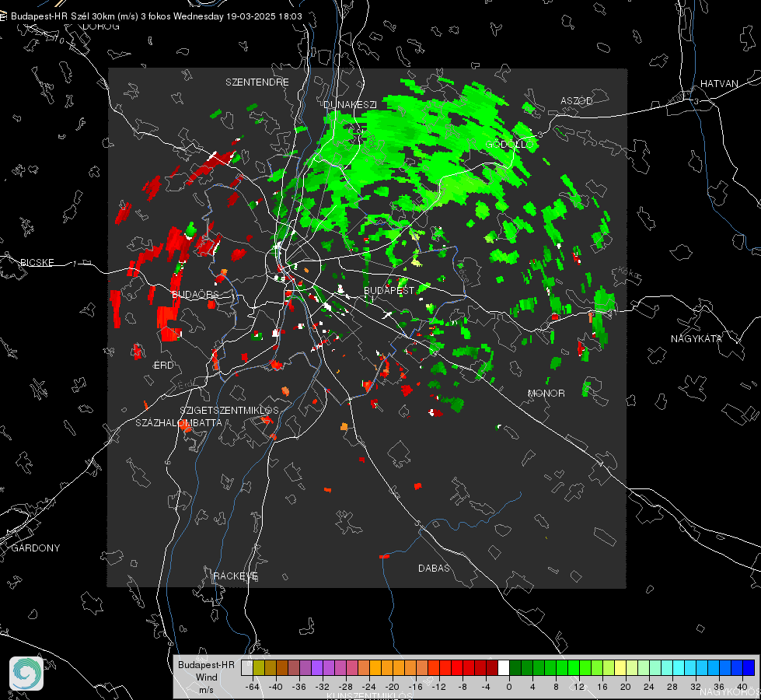Select the MONOR city label
This screenshot has width=761, height=700.
(x=546, y=393)
